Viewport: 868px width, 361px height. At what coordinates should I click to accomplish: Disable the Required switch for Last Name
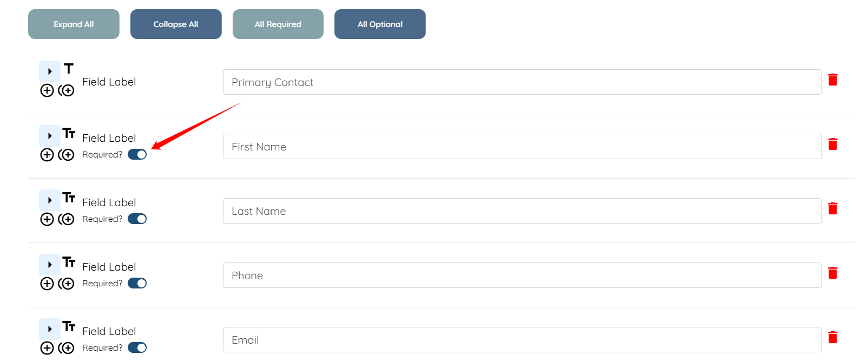137,219
